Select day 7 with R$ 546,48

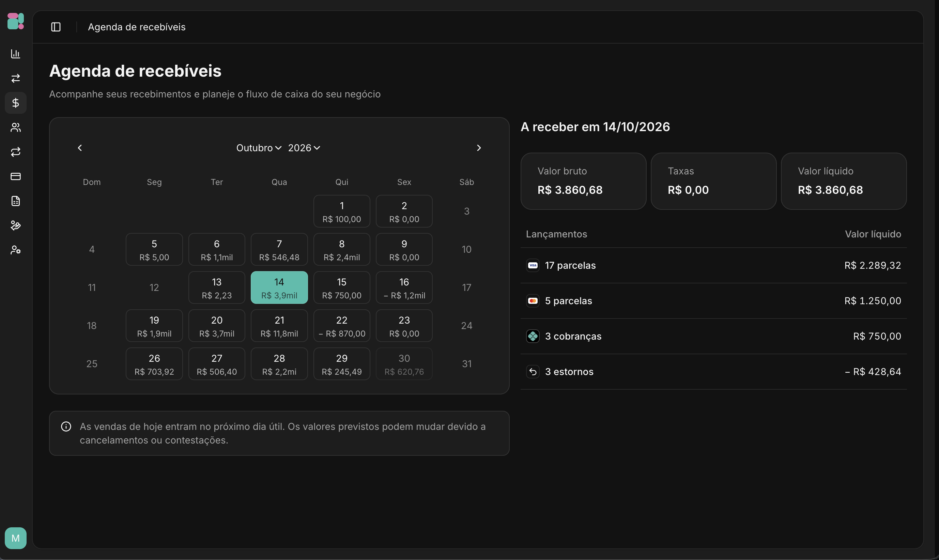pos(279,249)
